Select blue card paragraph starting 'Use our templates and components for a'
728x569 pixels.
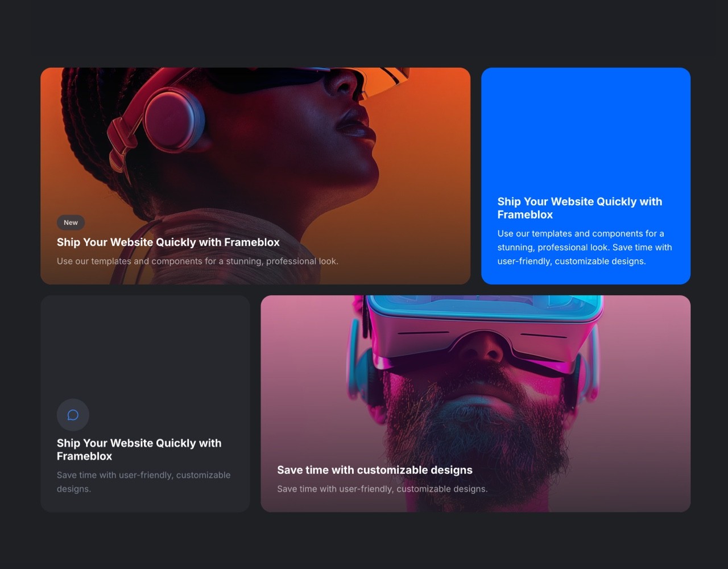click(585, 248)
